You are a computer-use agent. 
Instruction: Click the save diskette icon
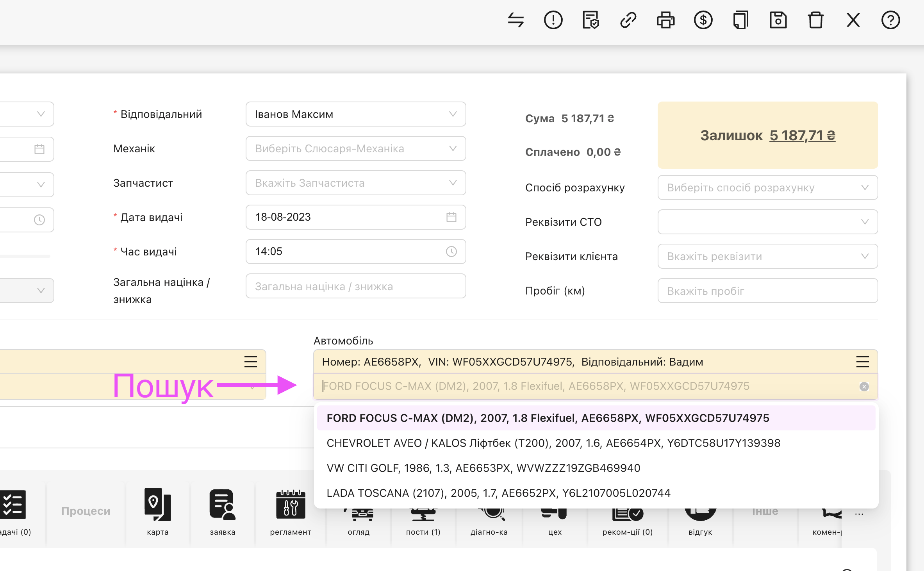(778, 20)
